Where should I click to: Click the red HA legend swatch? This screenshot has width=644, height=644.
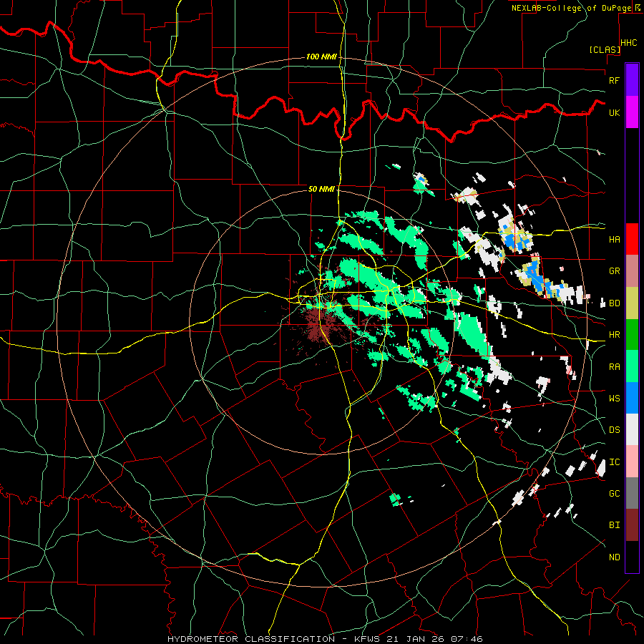coord(632,239)
